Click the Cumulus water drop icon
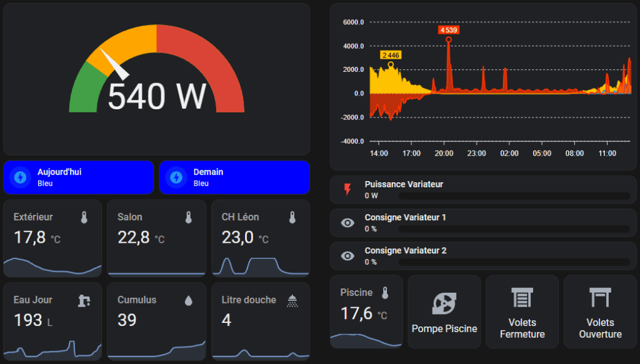The height and width of the screenshot is (364, 640). point(188,300)
